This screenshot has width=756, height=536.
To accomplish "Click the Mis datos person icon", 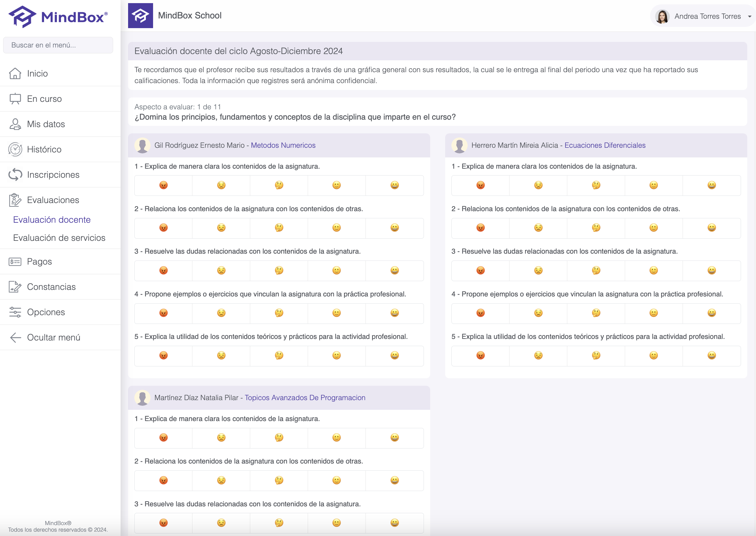I will click(x=15, y=124).
